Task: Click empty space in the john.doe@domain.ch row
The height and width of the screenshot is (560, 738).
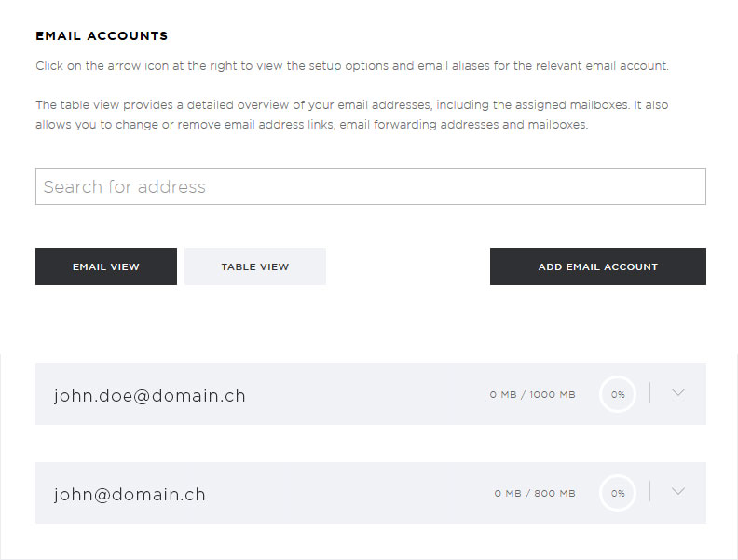Action: point(367,394)
